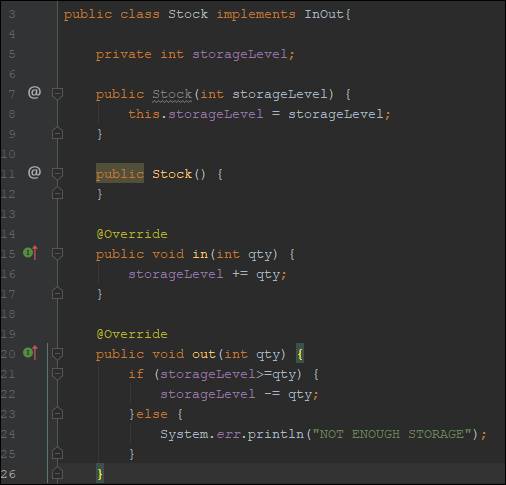506x485 pixels.
Task: Click line number 26 in the gutter
Action: click(8, 474)
